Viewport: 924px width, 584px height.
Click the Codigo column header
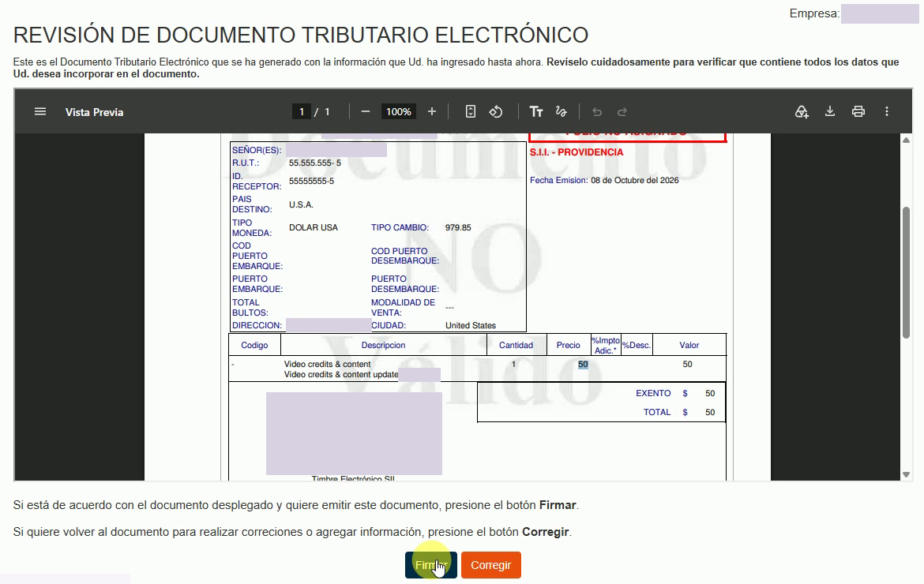[254, 346]
